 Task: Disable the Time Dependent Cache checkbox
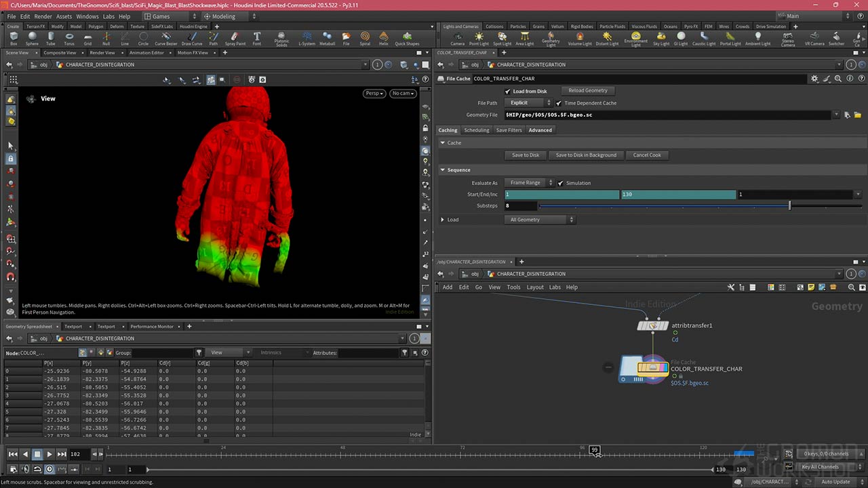[x=559, y=103]
